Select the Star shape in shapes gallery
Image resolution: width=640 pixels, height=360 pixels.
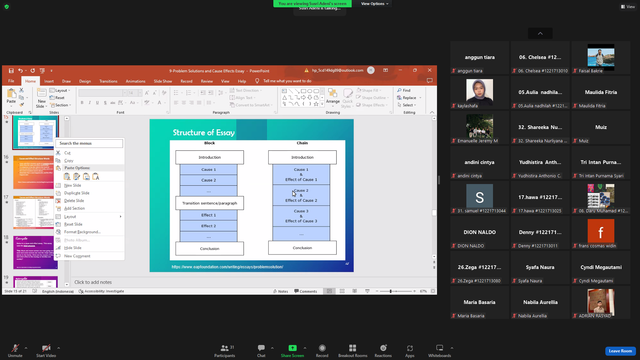316,104
